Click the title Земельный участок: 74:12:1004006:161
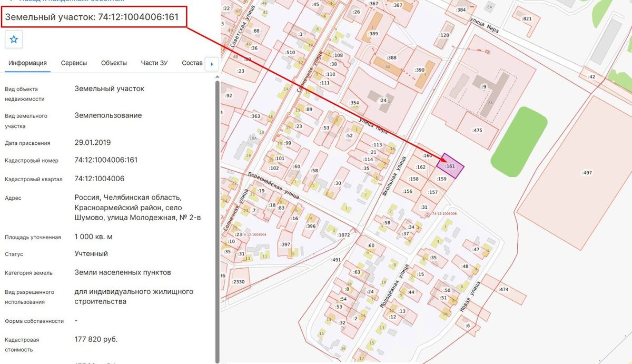 (x=92, y=17)
